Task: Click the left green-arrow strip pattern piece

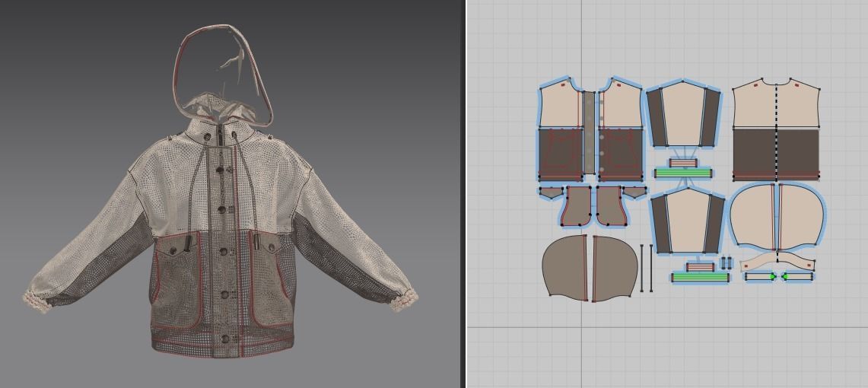Action: tap(760, 275)
